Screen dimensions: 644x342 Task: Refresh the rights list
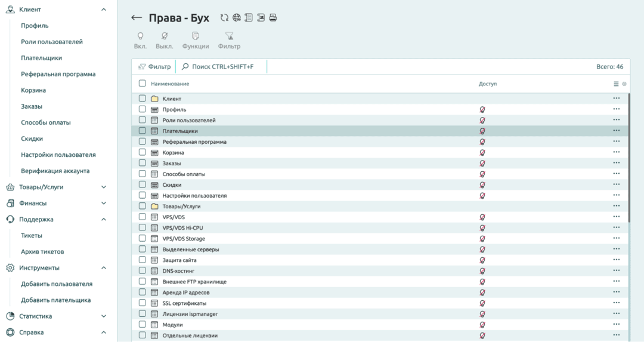tap(224, 18)
